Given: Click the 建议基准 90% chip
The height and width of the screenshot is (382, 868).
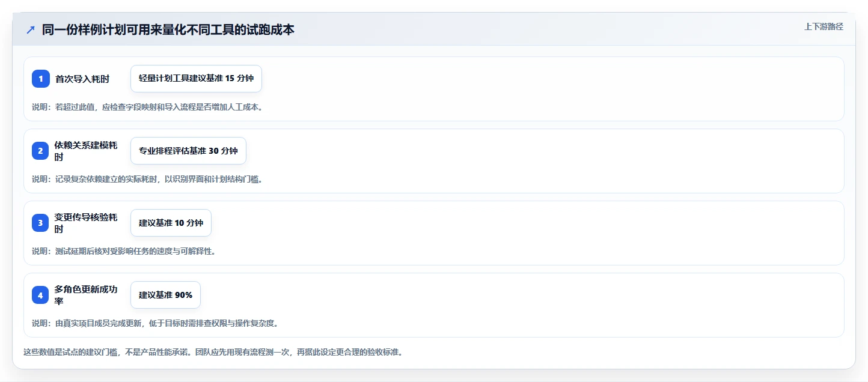Looking at the screenshot, I should click(165, 295).
